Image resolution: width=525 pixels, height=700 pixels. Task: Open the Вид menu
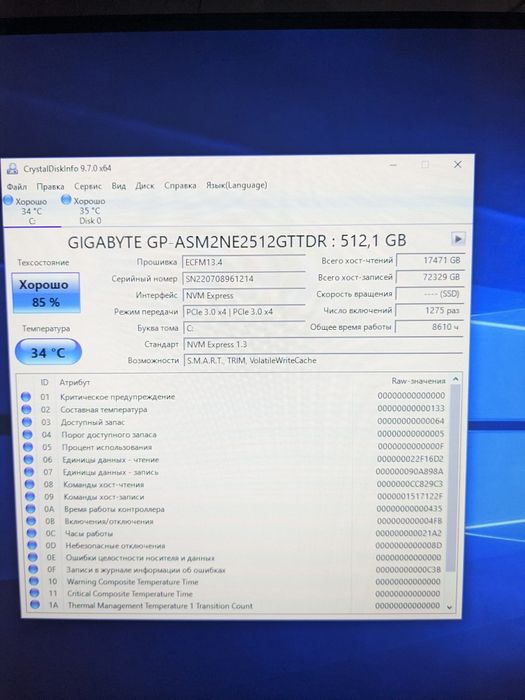tap(118, 186)
